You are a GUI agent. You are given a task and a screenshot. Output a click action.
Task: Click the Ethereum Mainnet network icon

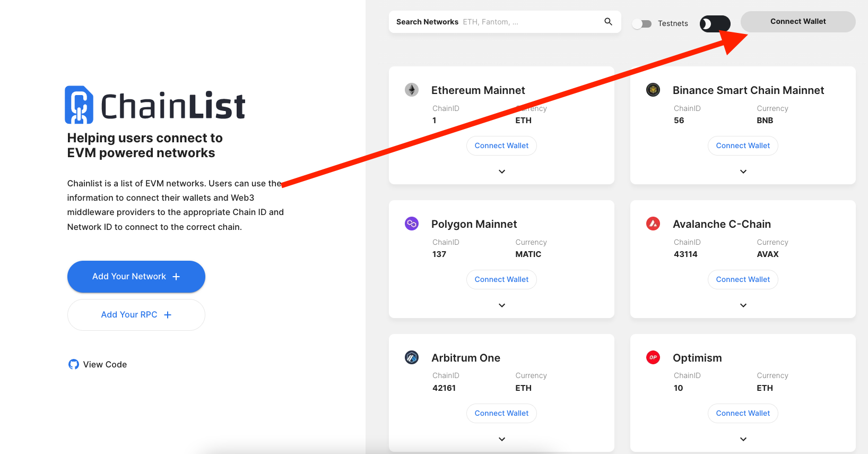[x=411, y=90]
